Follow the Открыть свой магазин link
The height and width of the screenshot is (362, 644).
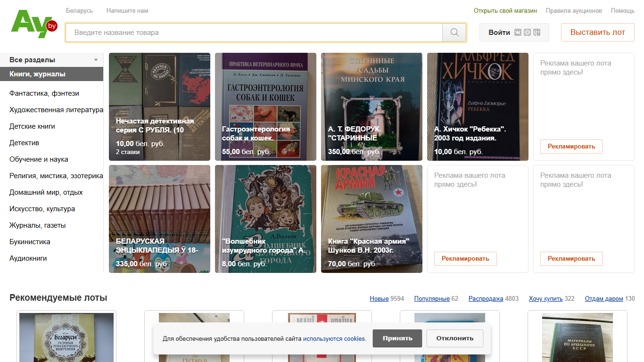pos(505,10)
